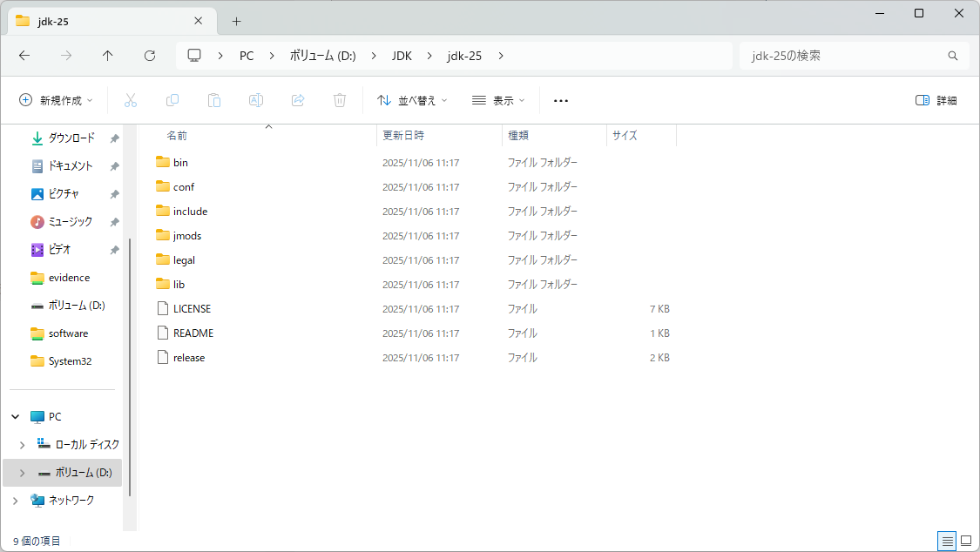Sort by 更新日時 column header
This screenshot has height=552, width=980.
pyautogui.click(x=403, y=136)
